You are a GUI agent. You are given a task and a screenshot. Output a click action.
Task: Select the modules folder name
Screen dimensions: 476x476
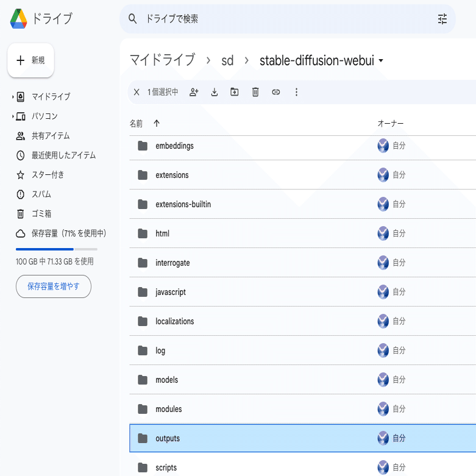pos(168,409)
